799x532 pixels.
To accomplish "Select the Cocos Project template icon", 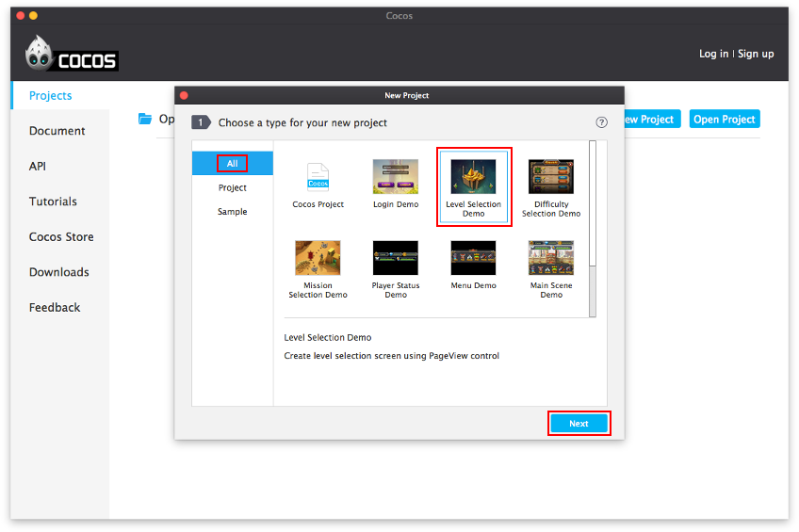I will (x=318, y=177).
